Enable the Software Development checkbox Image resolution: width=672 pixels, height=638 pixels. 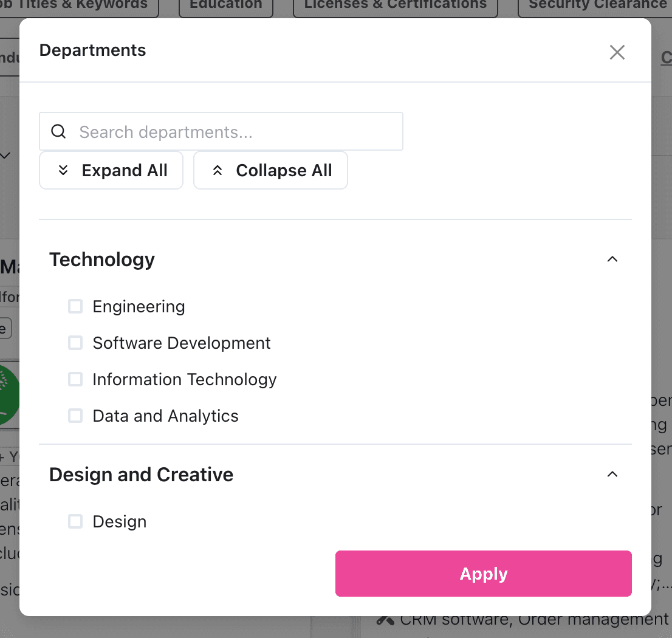(x=75, y=343)
